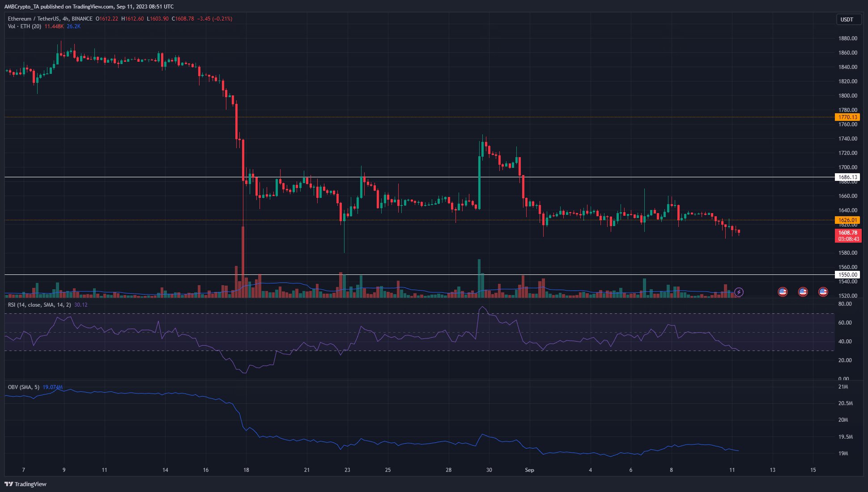
Task: Click the date label 15 on time axis
Action: (x=813, y=470)
